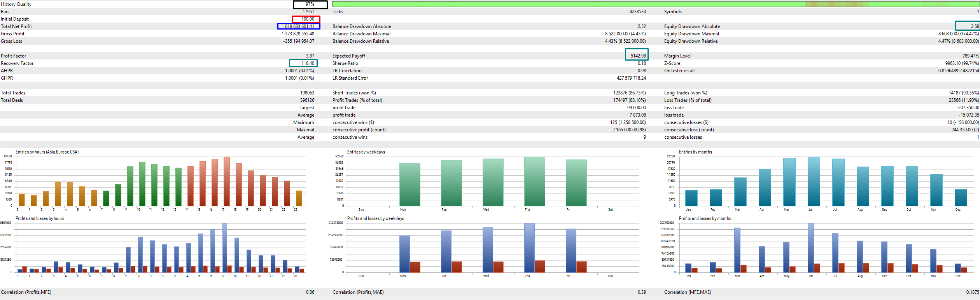The width and height of the screenshot is (980, 300).
Task: Click the green History Quality progress bar
Action: click(x=656, y=4)
